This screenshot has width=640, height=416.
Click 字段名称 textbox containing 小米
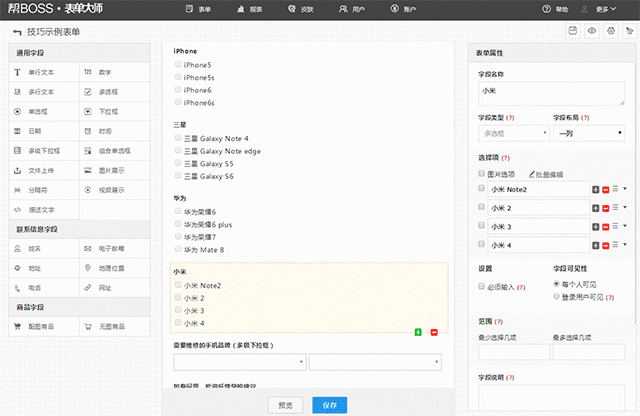pos(551,93)
